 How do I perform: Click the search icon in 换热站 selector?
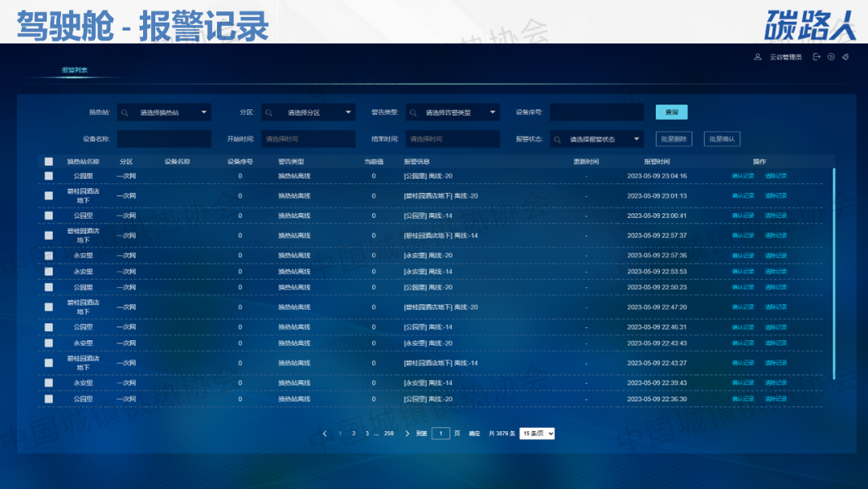coord(125,113)
